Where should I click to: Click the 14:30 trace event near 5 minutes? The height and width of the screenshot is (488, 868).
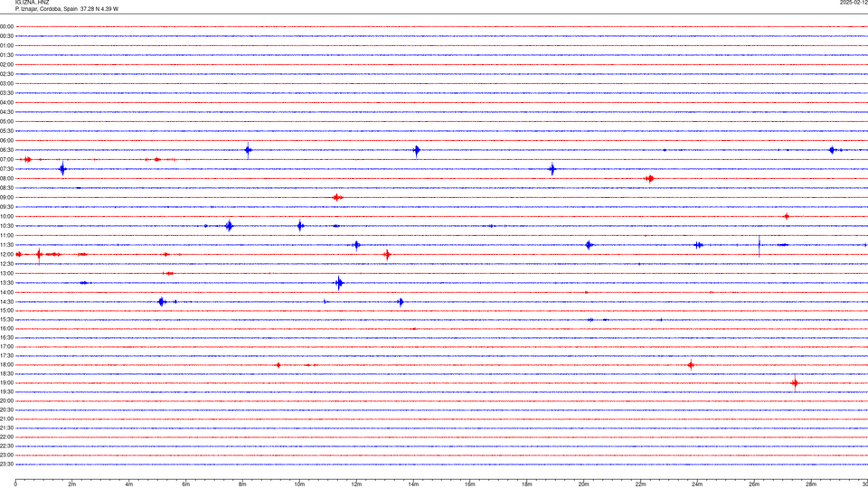click(162, 302)
